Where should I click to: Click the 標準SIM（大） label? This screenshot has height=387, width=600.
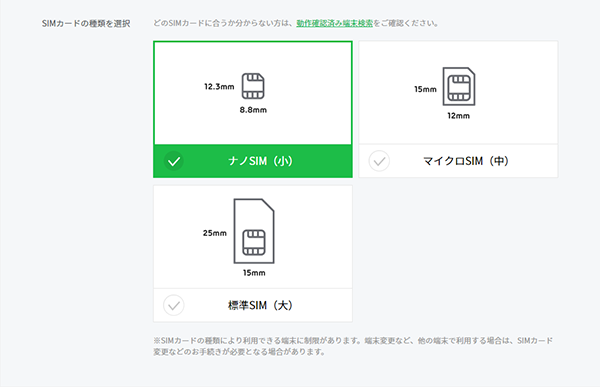tap(260, 305)
